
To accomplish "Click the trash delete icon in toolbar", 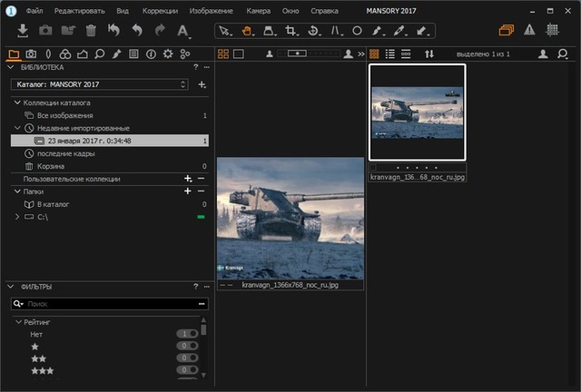I will 91,31.
